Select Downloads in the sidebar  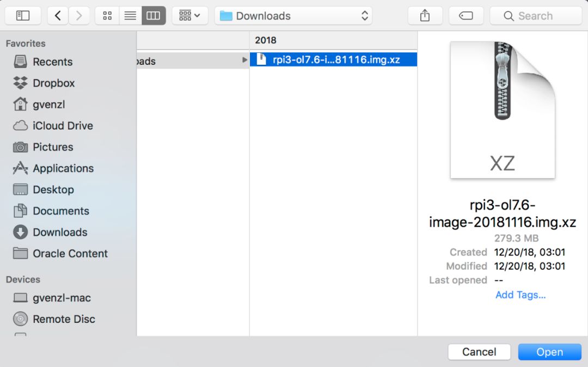60,233
